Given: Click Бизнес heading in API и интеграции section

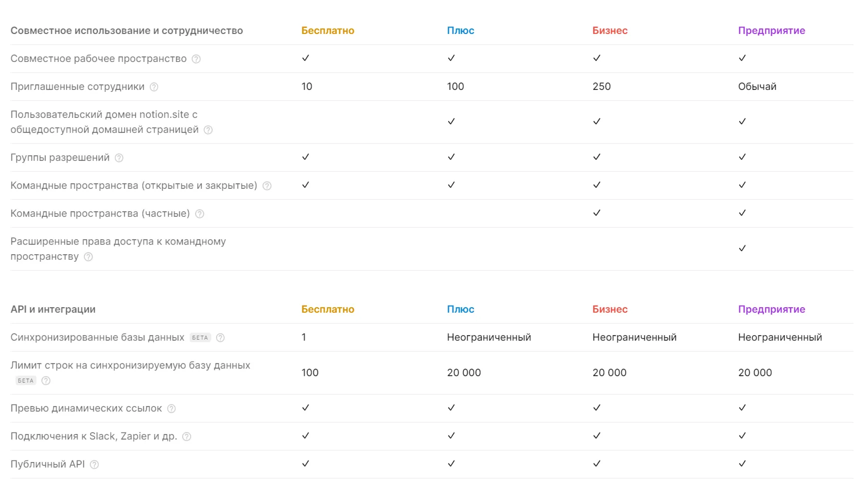Looking at the screenshot, I should pos(609,309).
